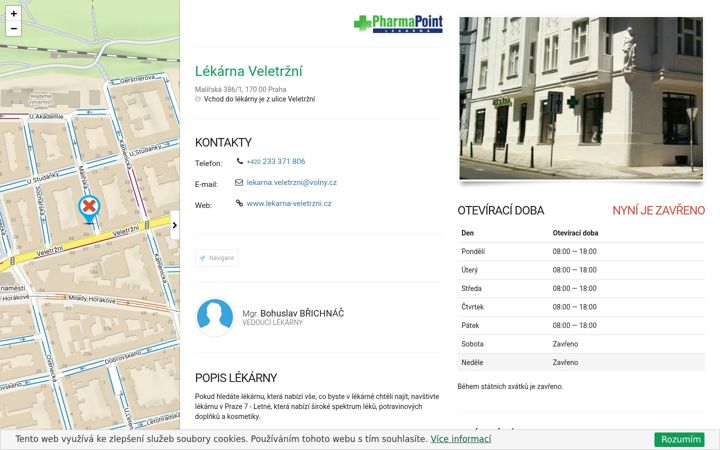Select the Pátek opening hours row
The image size is (720, 450).
tap(581, 325)
